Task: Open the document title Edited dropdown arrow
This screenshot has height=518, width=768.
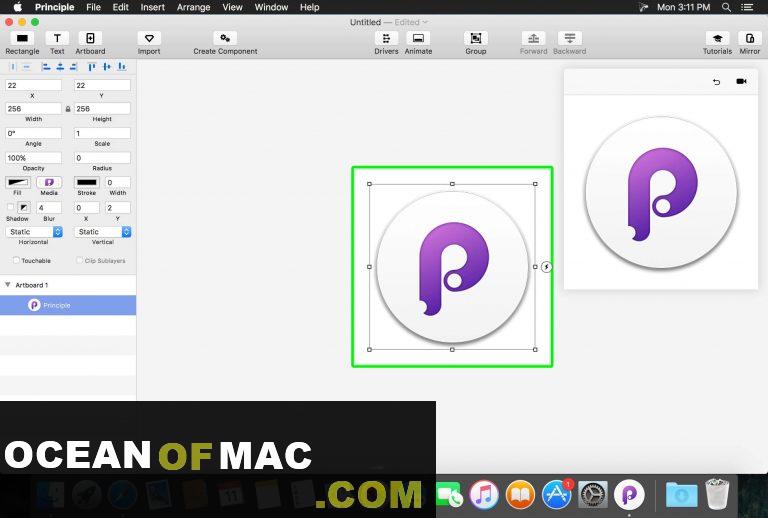Action: pyautogui.click(x=425, y=22)
